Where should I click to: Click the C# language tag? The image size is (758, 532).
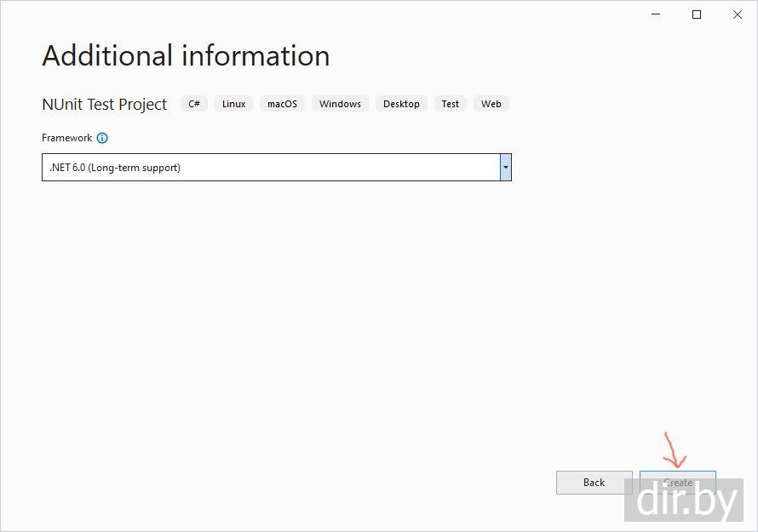[194, 104]
